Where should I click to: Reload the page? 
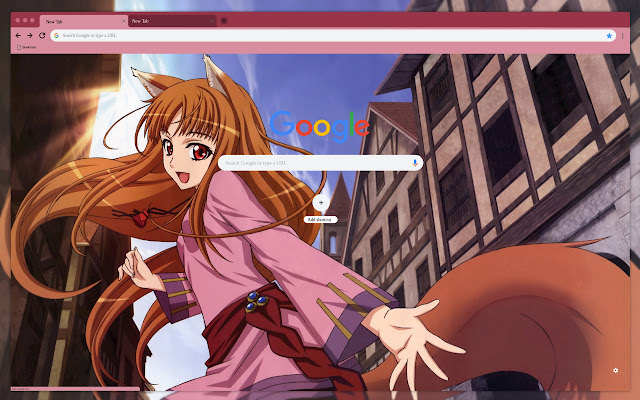[42, 36]
